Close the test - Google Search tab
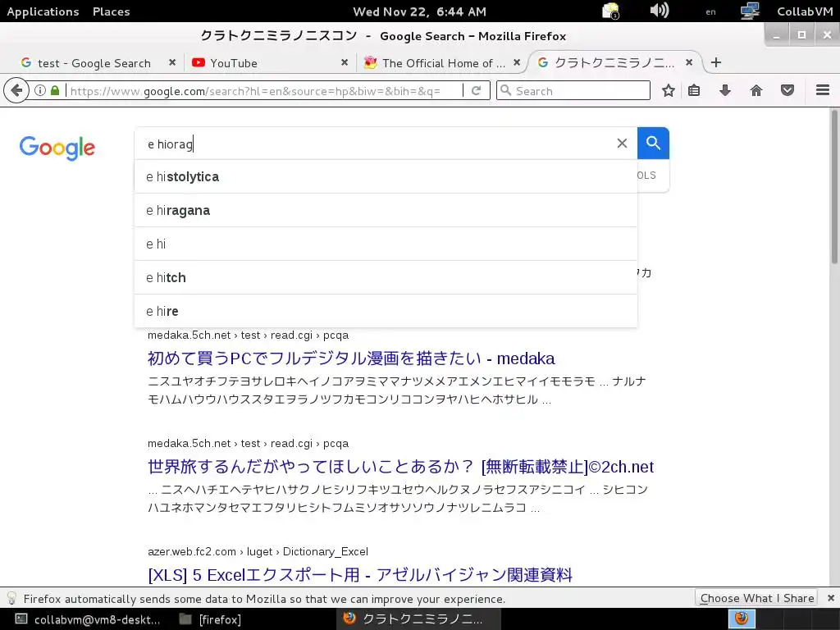 (x=172, y=62)
